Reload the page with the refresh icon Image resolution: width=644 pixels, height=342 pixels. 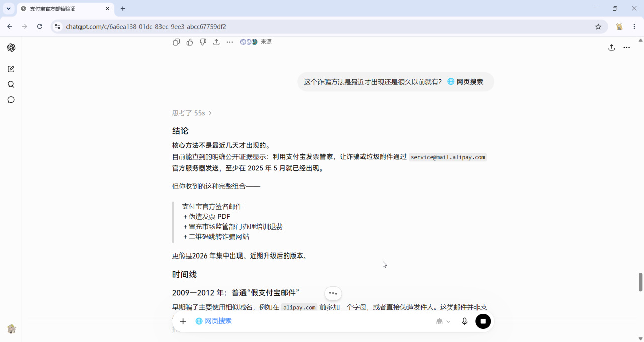[x=40, y=26]
